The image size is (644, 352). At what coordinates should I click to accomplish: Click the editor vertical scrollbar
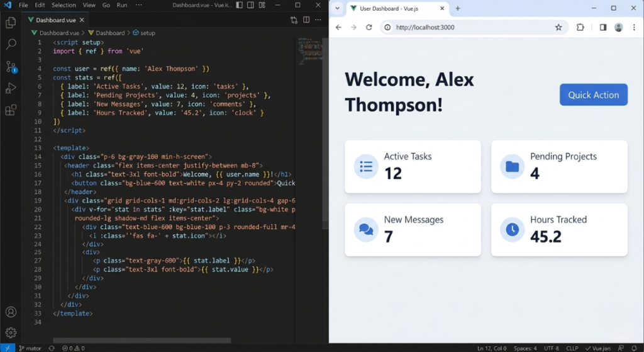click(325, 133)
